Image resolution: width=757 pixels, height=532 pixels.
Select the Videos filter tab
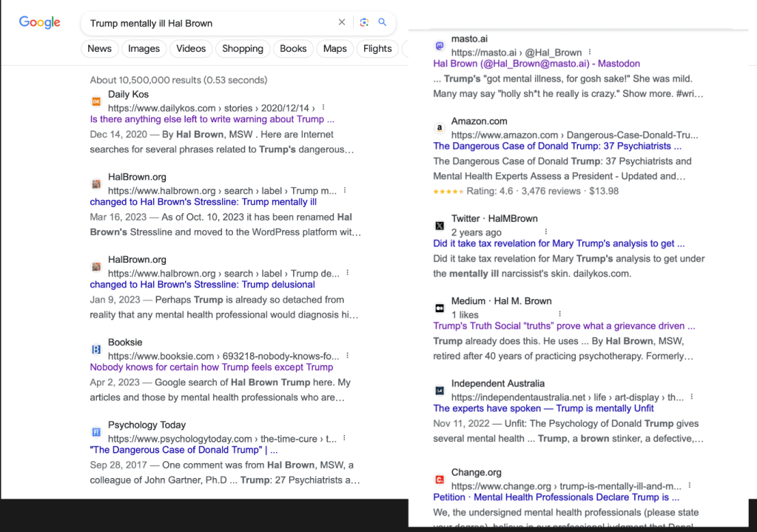click(191, 49)
